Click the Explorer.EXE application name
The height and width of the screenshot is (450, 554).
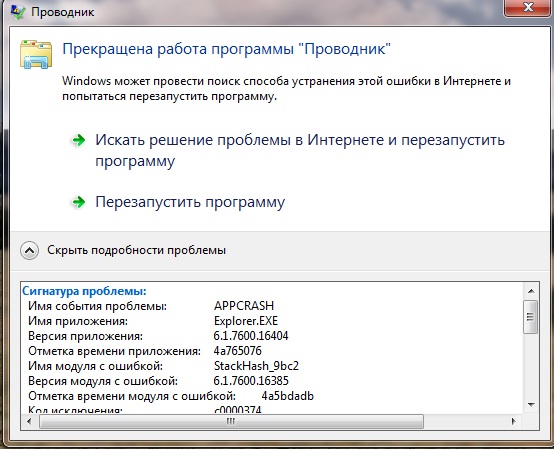[x=246, y=321]
